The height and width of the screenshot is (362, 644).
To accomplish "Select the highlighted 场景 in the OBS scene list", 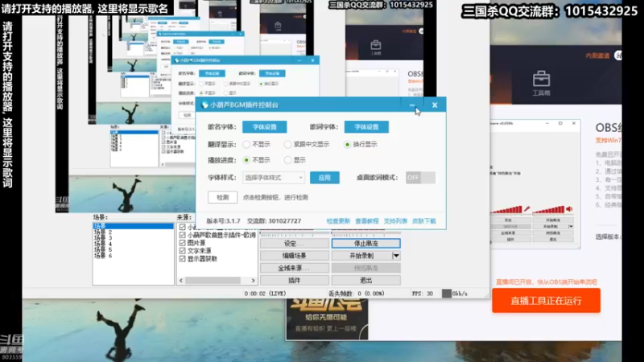I will [x=133, y=226].
